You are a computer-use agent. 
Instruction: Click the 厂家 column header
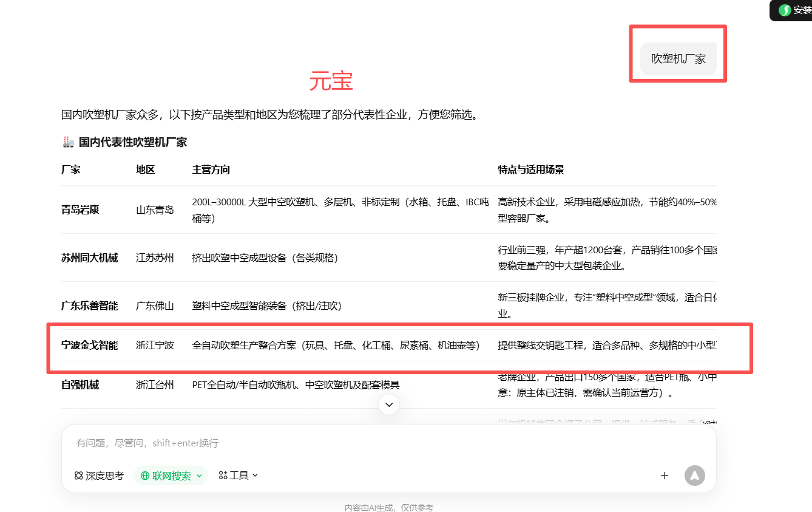[71, 169]
